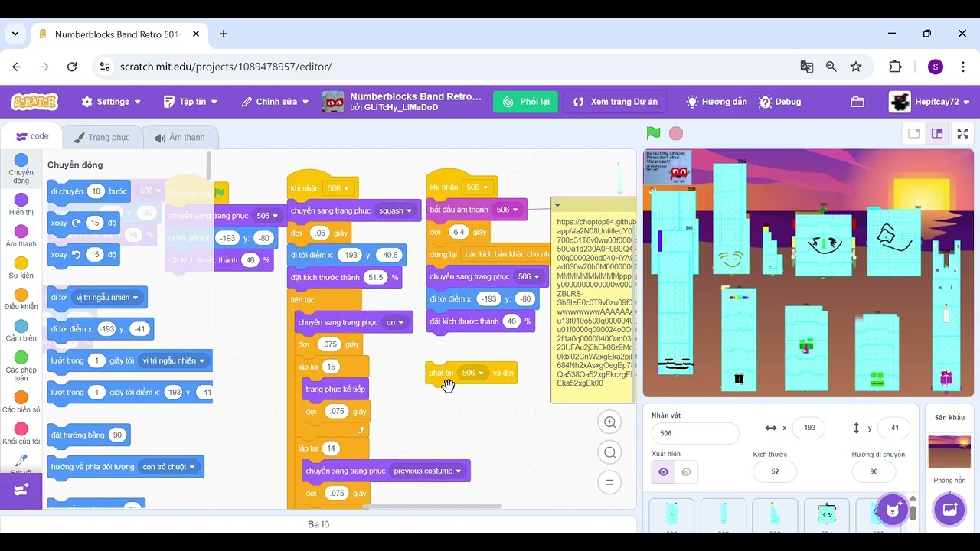Bookmark this page with the star icon
980x551 pixels.
point(856,67)
